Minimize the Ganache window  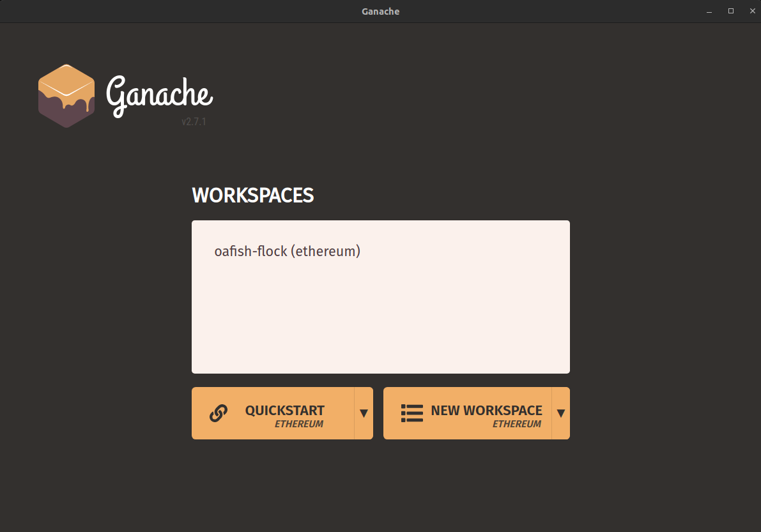709,11
